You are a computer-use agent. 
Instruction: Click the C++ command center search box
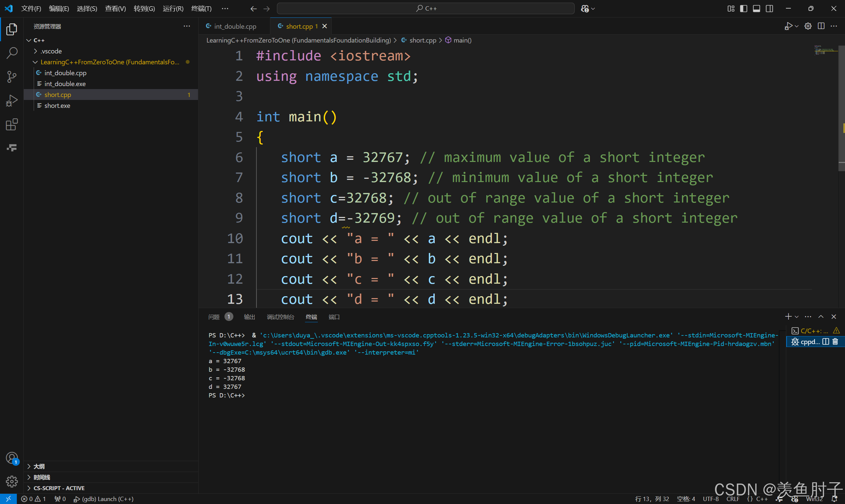(425, 9)
